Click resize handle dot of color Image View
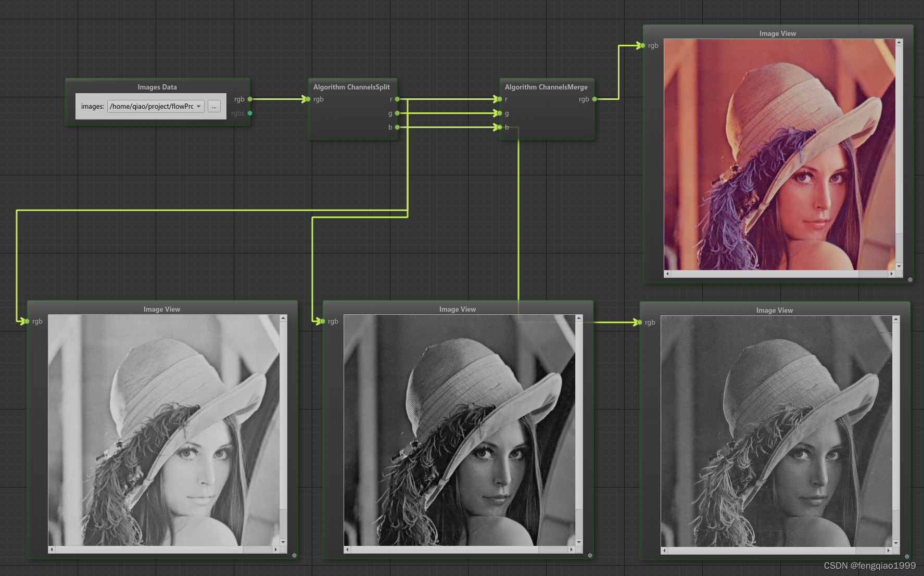 pyautogui.click(x=910, y=280)
